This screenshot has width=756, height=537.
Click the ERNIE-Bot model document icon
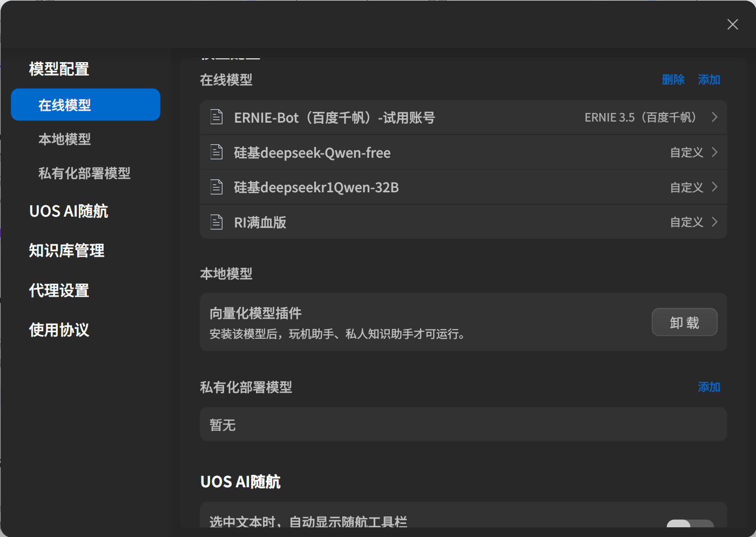click(216, 117)
